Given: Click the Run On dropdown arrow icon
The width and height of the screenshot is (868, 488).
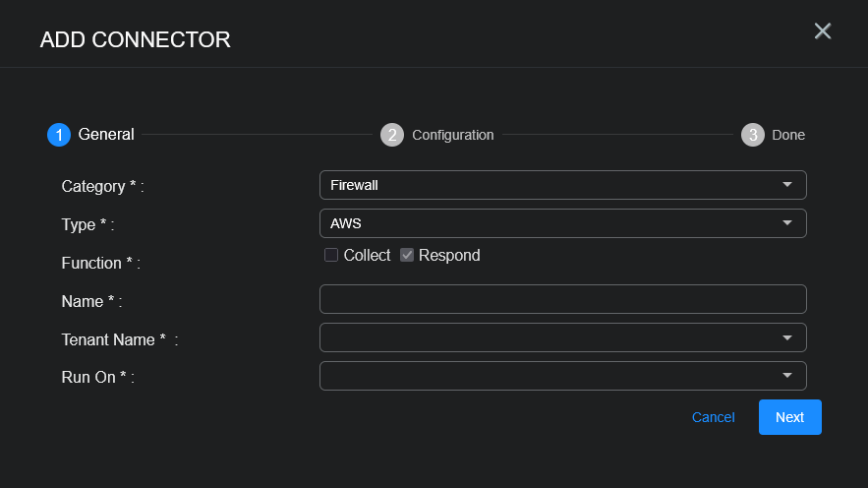Looking at the screenshot, I should pos(787,376).
